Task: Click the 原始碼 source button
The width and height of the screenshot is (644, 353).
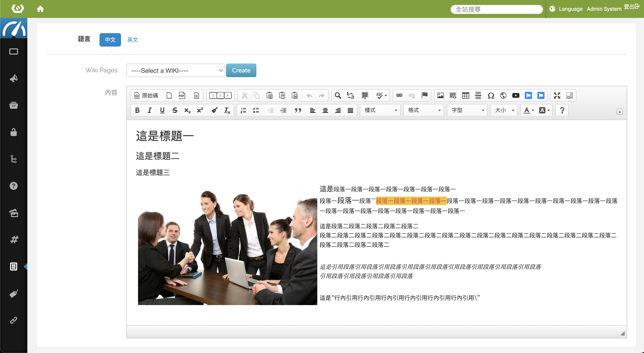Action: [x=146, y=95]
